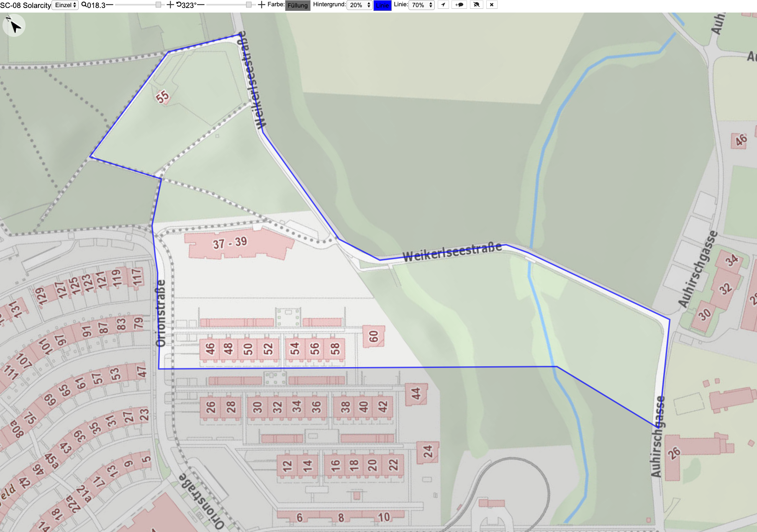Open the Hintergrund 20% dropdown
The width and height of the screenshot is (757, 532).
360,5
